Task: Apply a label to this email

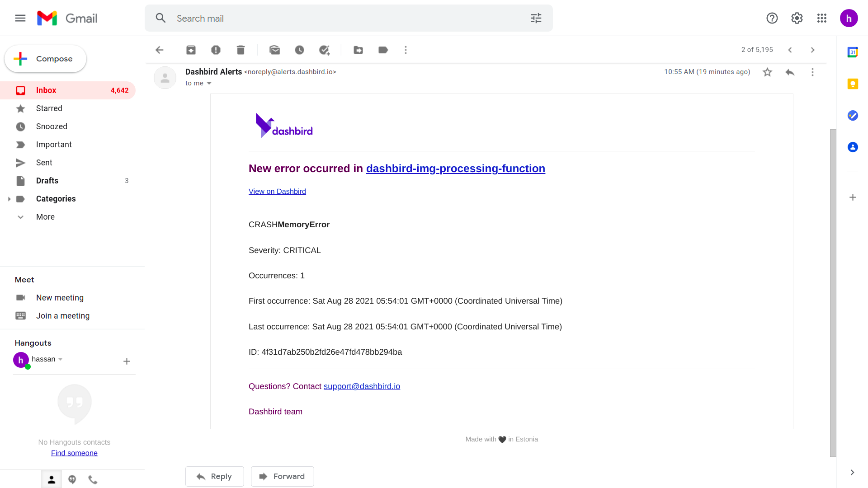Action: [x=383, y=50]
